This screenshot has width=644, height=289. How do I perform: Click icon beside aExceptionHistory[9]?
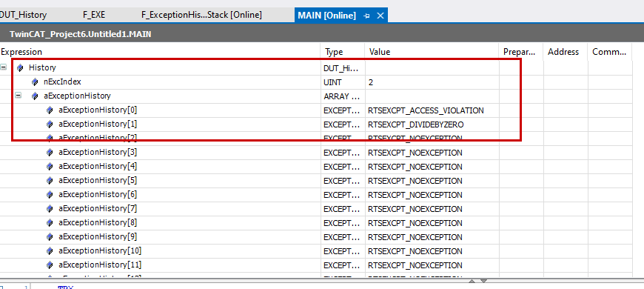(50, 237)
